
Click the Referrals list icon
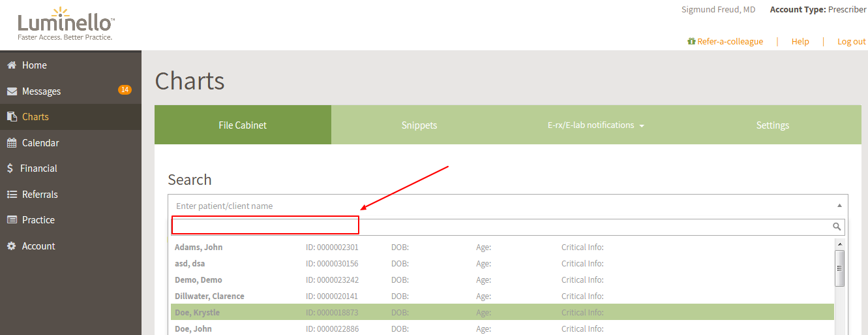[x=12, y=195]
